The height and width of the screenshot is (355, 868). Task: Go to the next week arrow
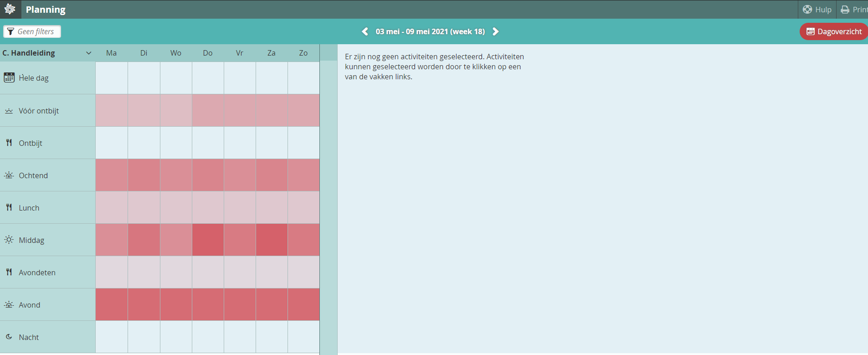(496, 31)
